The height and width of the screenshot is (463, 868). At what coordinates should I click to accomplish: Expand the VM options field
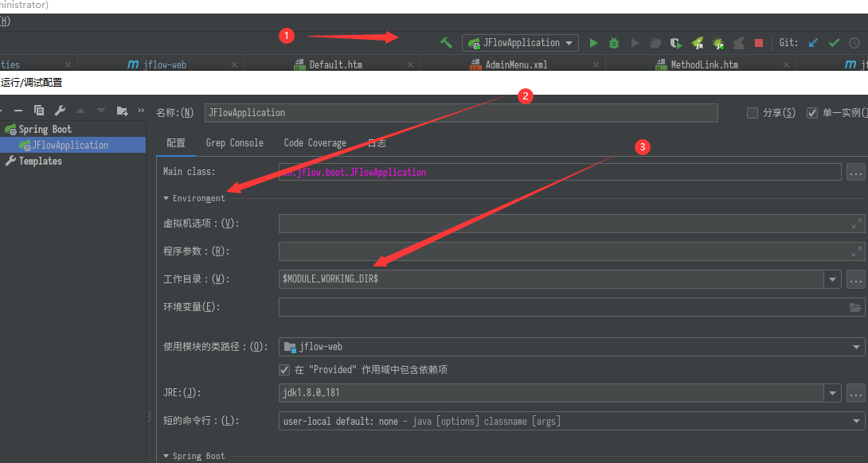click(856, 224)
